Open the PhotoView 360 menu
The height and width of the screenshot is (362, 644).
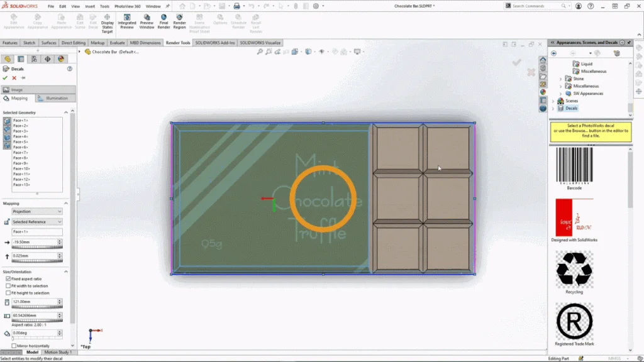coord(127,6)
